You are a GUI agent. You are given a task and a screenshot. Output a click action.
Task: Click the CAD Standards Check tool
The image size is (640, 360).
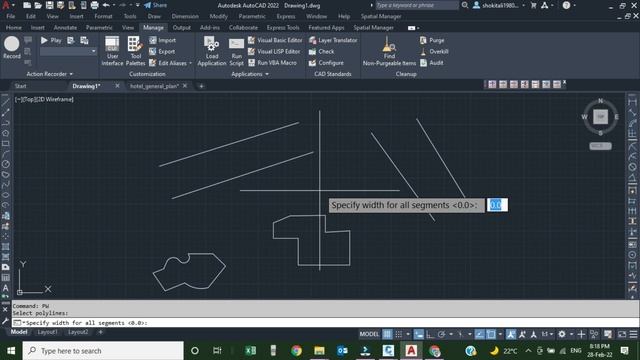(x=322, y=51)
